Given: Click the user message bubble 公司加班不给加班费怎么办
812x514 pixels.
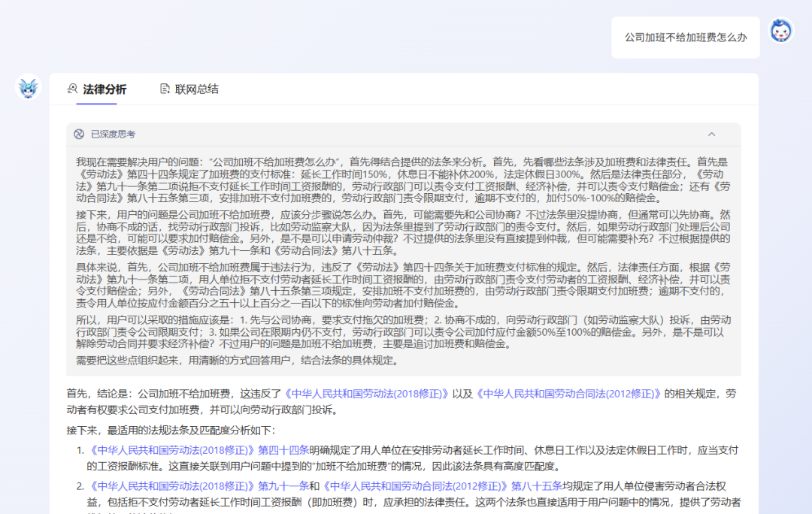Looking at the screenshot, I should pos(685,37).
